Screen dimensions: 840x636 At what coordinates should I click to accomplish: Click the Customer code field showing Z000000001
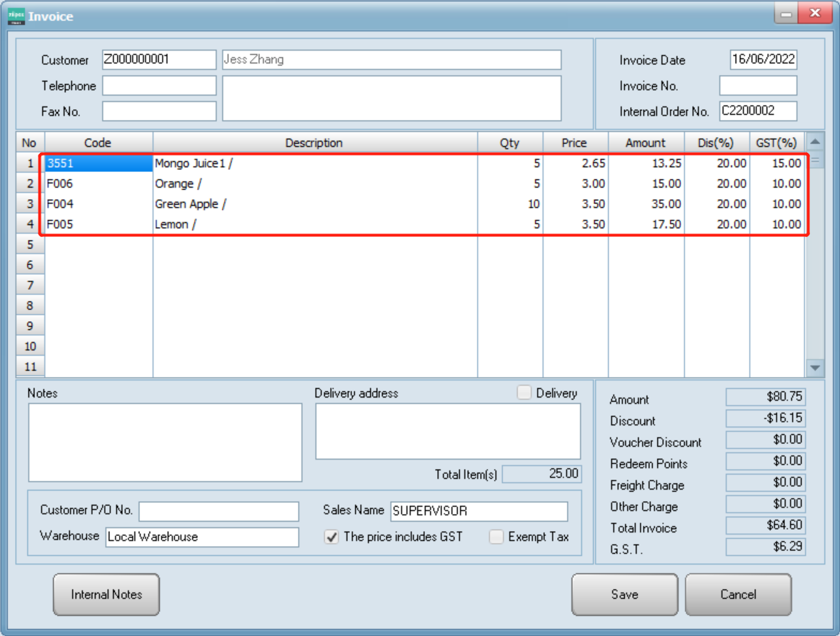(x=159, y=59)
